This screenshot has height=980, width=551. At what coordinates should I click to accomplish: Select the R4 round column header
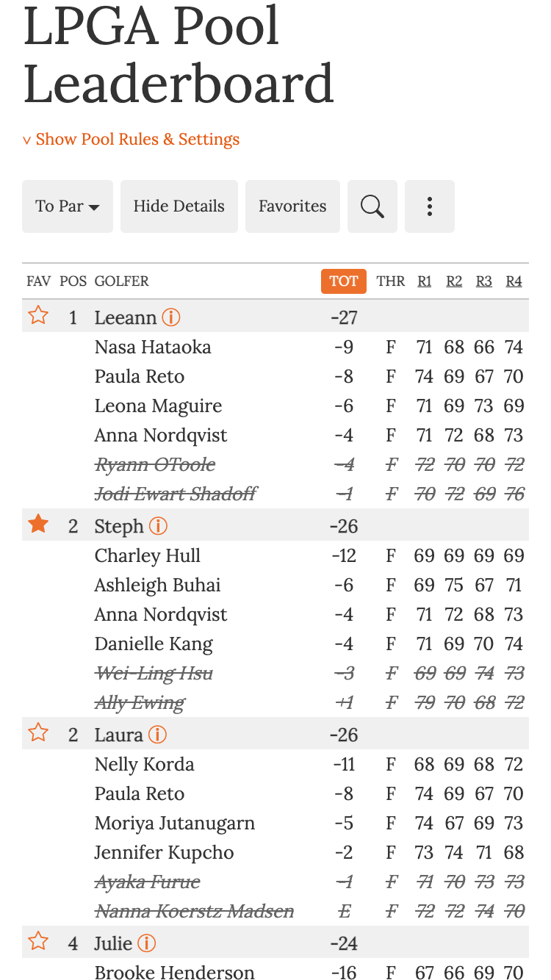tap(514, 281)
